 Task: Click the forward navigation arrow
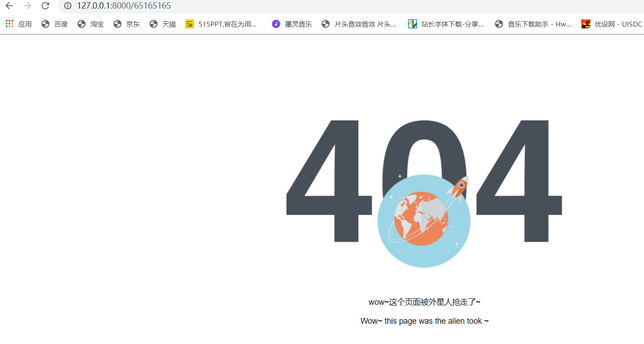pyautogui.click(x=27, y=6)
